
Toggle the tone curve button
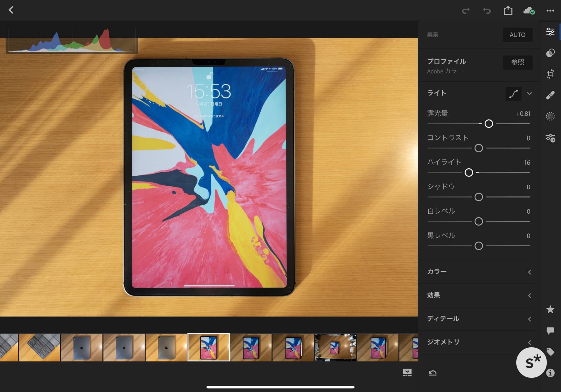[513, 94]
